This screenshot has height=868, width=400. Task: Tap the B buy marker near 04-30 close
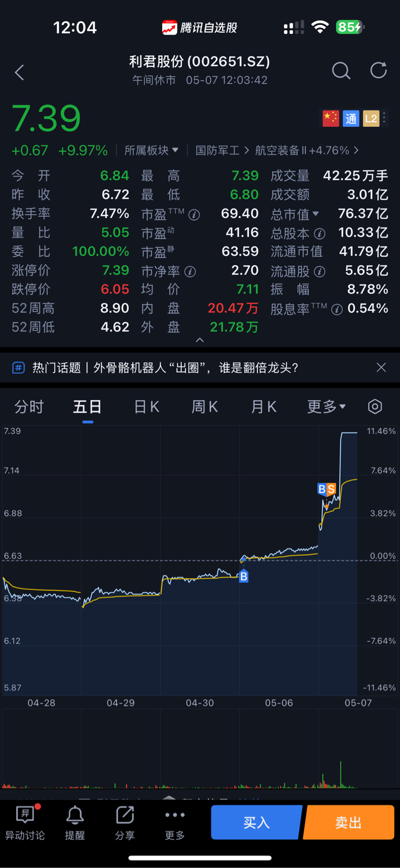[244, 577]
